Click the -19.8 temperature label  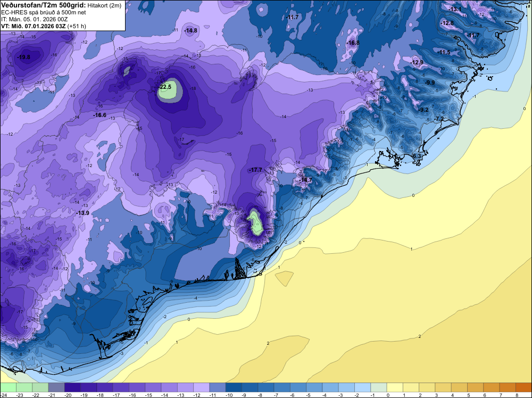(x=24, y=57)
